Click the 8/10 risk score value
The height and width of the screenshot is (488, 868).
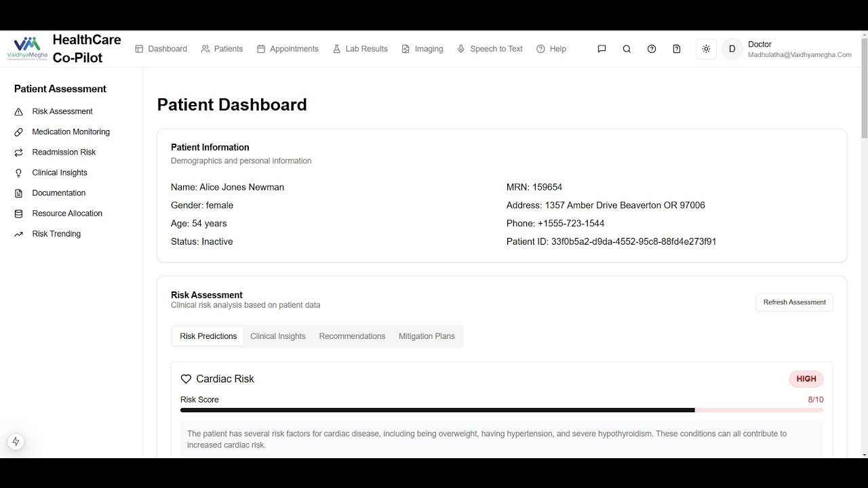coord(816,400)
